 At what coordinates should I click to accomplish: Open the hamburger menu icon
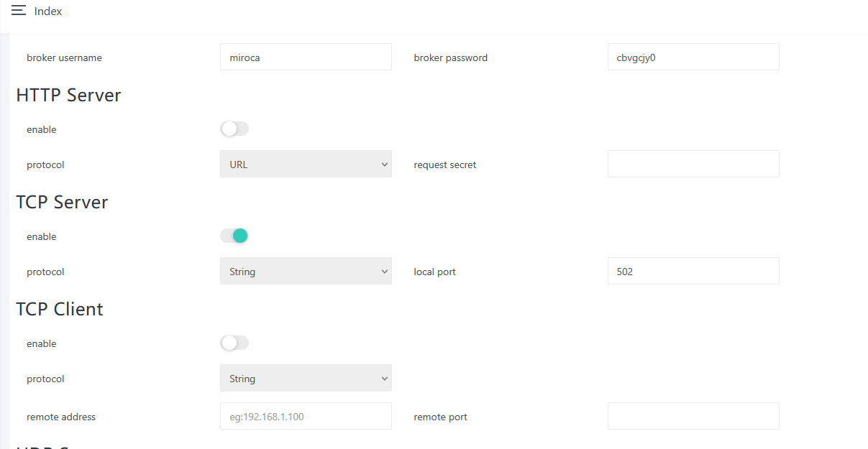pyautogui.click(x=19, y=11)
